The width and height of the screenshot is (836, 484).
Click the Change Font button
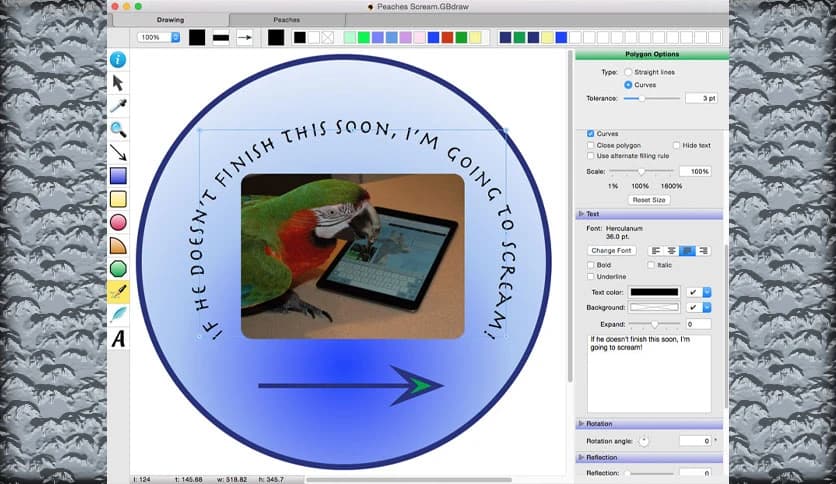click(x=611, y=250)
